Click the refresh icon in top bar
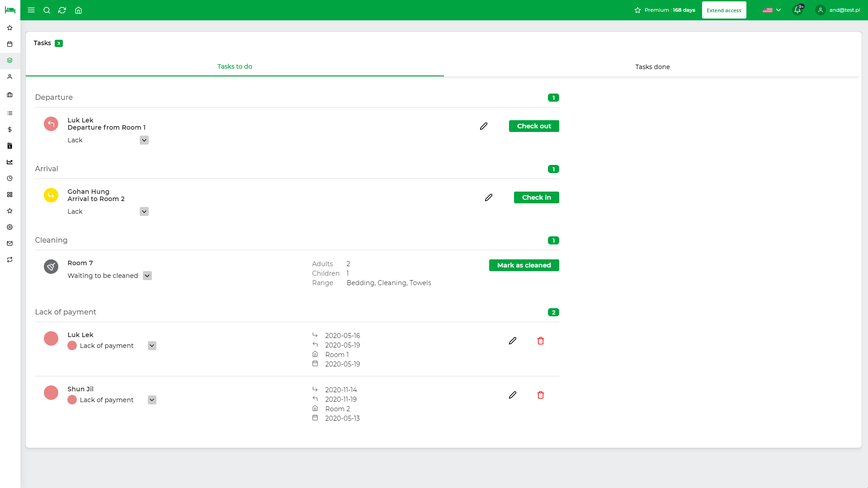The width and height of the screenshot is (868, 488). [x=62, y=10]
